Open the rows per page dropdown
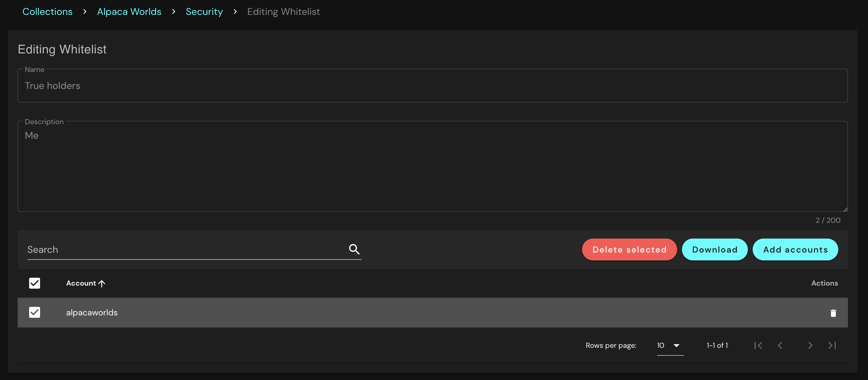Viewport: 868px width, 380px height. point(670,345)
